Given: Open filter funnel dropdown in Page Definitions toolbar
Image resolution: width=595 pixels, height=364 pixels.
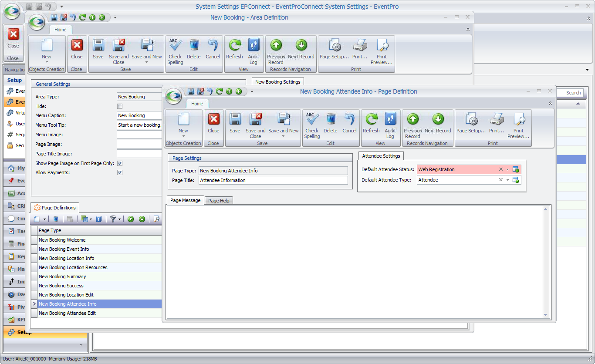Looking at the screenshot, I should click(x=119, y=219).
